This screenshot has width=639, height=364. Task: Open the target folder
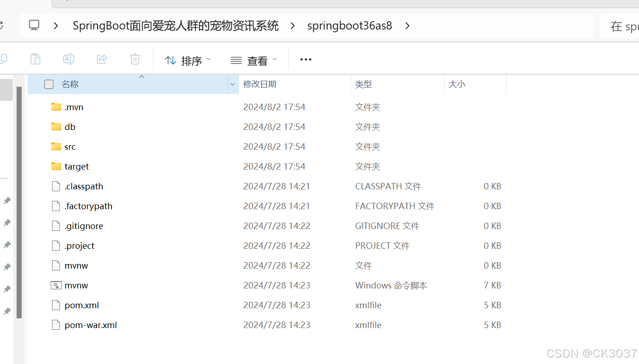[76, 166]
